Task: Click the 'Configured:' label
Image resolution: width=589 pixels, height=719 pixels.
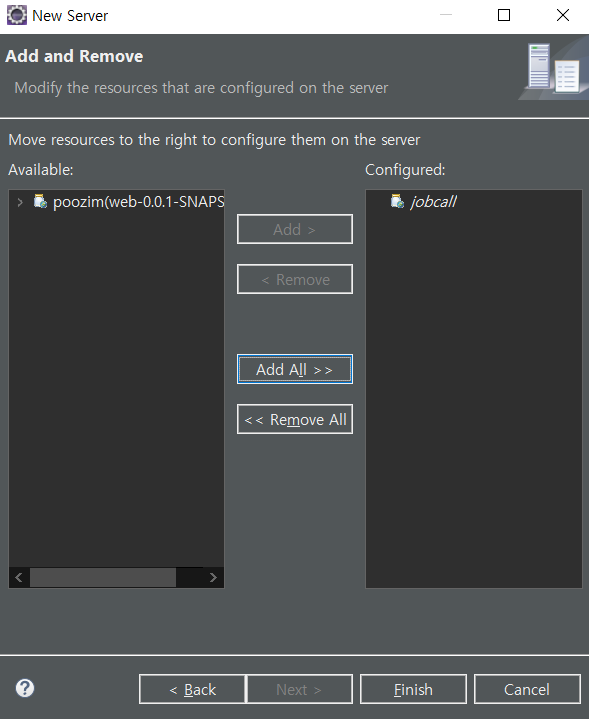Action: click(405, 170)
